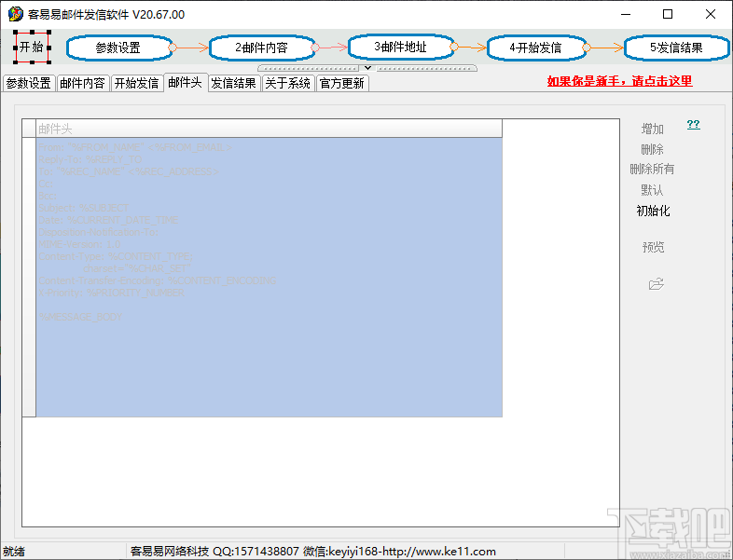This screenshot has width=733, height=560.
Task: Go to workflow step 5发信结果
Action: pyautogui.click(x=676, y=48)
